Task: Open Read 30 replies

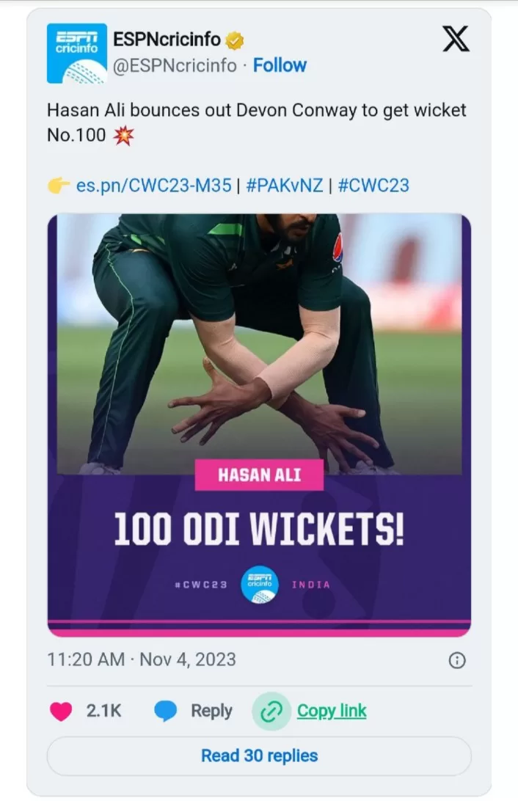Action: [x=259, y=756]
